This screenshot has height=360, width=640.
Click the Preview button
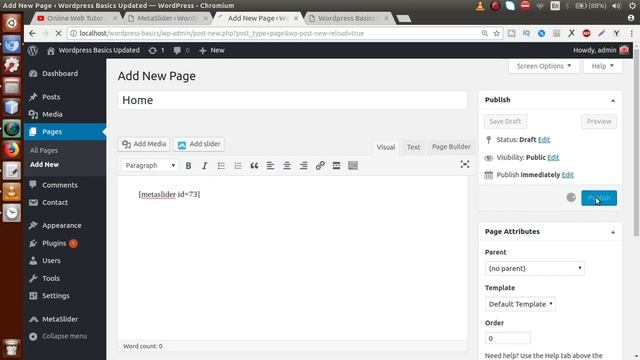point(599,122)
